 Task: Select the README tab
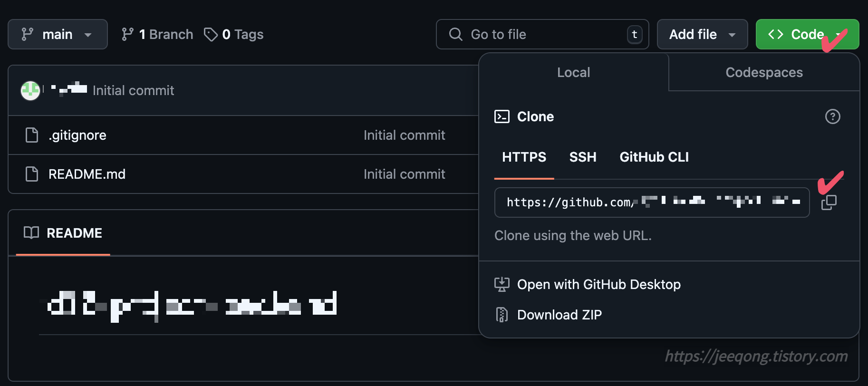pyautogui.click(x=63, y=233)
